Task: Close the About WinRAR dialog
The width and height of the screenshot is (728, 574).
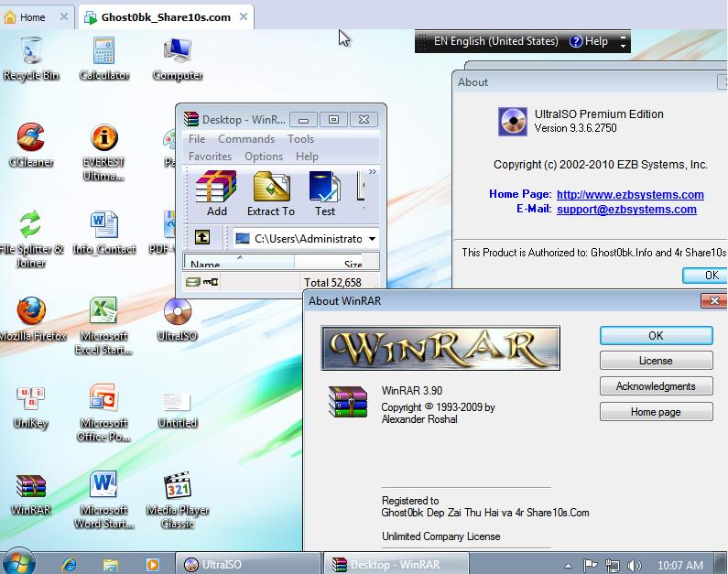Action: click(713, 300)
